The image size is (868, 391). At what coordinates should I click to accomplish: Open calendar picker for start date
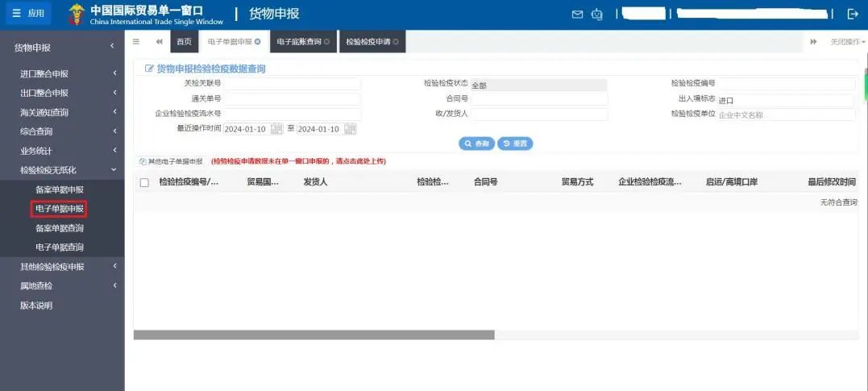click(276, 129)
